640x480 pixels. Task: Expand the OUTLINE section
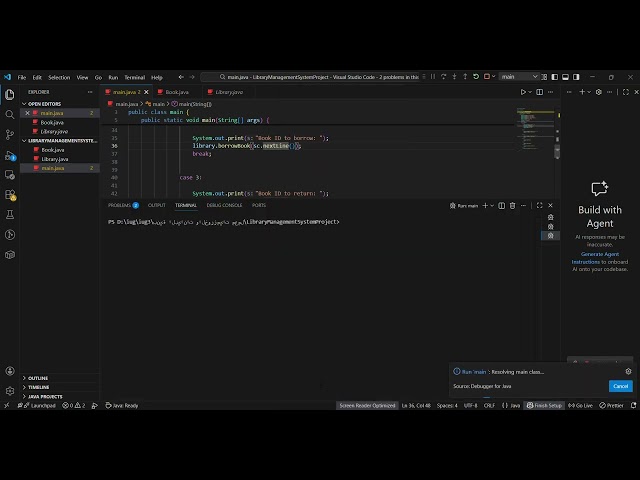point(38,378)
